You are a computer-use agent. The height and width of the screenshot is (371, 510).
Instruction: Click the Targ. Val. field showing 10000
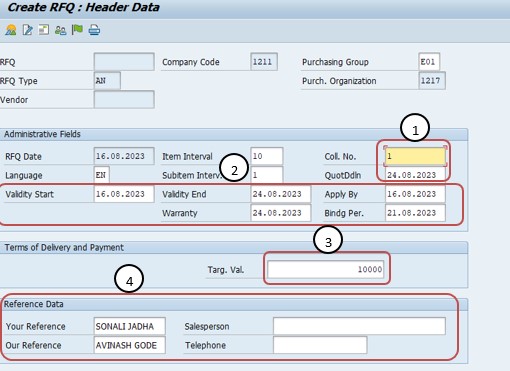click(326, 269)
